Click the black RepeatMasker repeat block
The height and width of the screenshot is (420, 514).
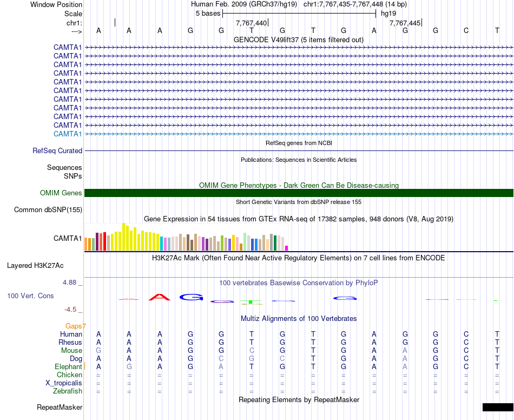(498, 407)
